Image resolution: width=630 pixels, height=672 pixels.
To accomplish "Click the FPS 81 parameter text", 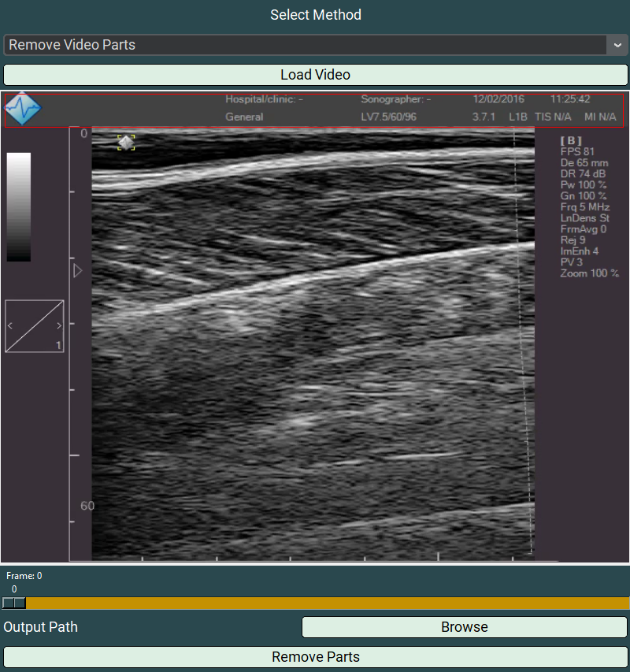I will (x=577, y=151).
